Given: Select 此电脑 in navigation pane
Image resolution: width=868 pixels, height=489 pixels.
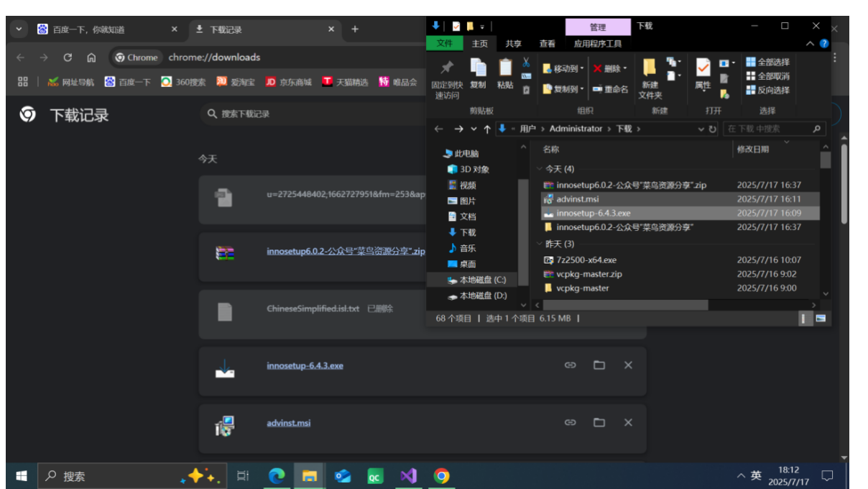Looking at the screenshot, I should [x=466, y=154].
